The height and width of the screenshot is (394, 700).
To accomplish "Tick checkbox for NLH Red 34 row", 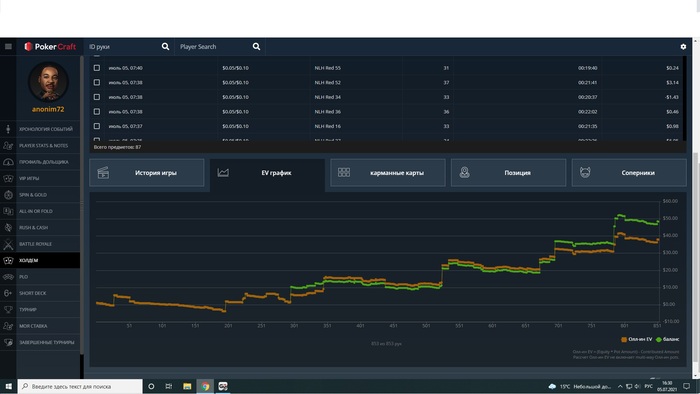I will 96,97.
